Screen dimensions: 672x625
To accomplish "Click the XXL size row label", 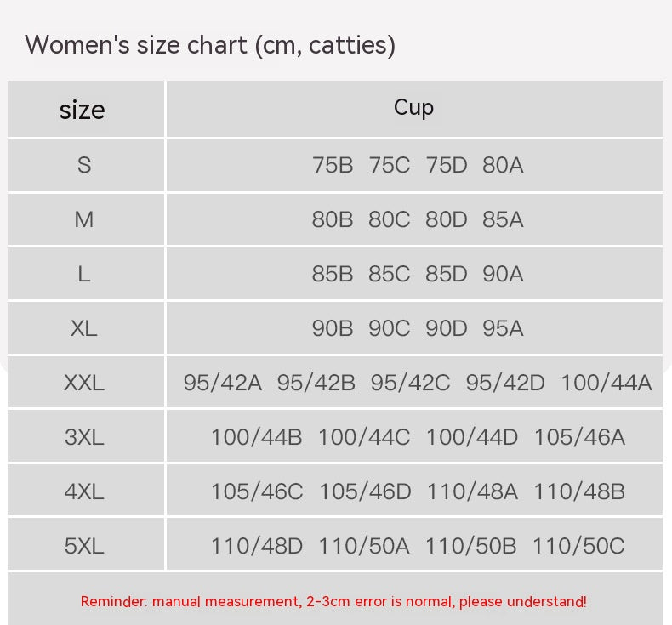I will (84, 383).
